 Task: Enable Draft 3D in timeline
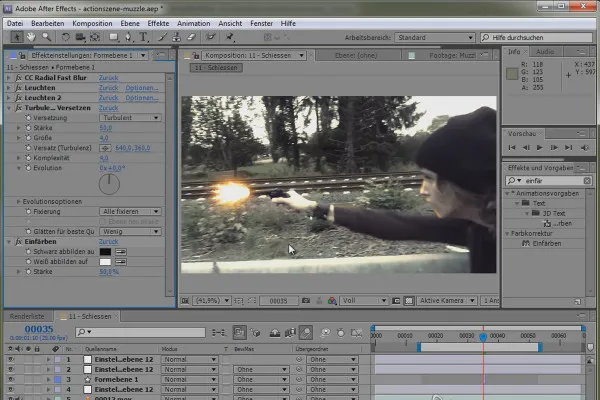pos(255,333)
